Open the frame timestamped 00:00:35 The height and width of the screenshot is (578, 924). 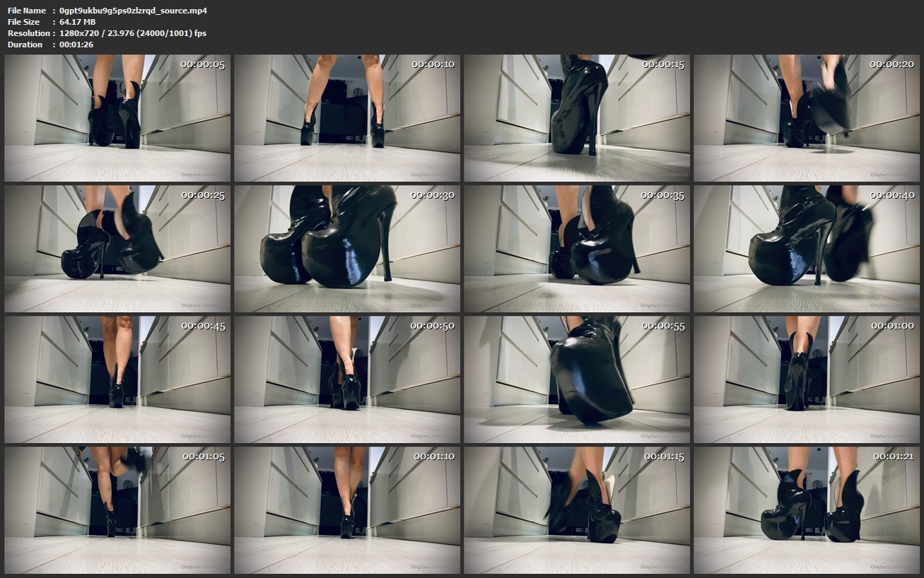point(577,249)
